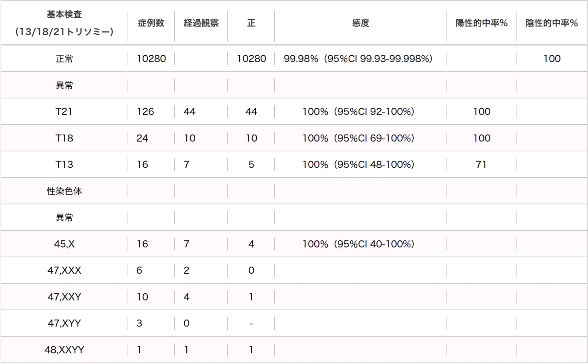Select the 48,XXYY row label

pos(64,350)
